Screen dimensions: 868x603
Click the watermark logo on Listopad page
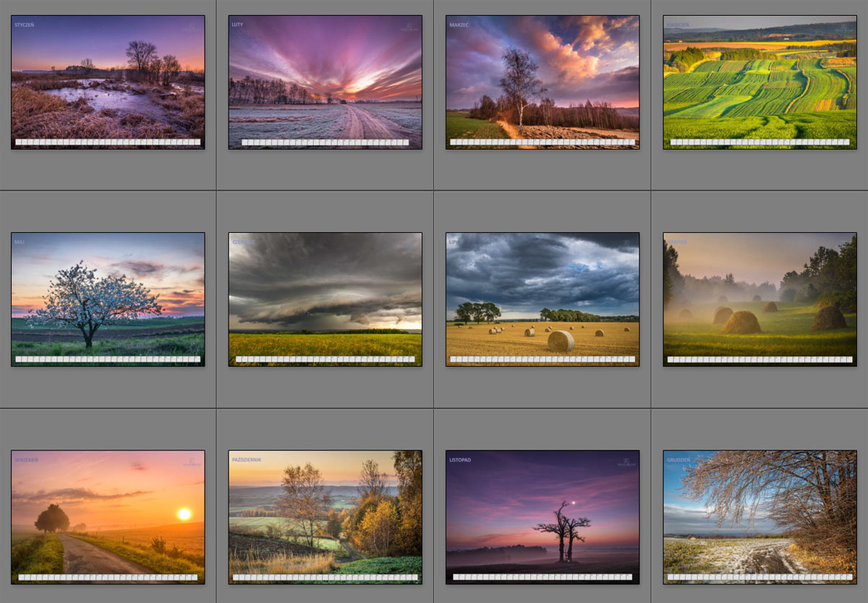pos(626,462)
